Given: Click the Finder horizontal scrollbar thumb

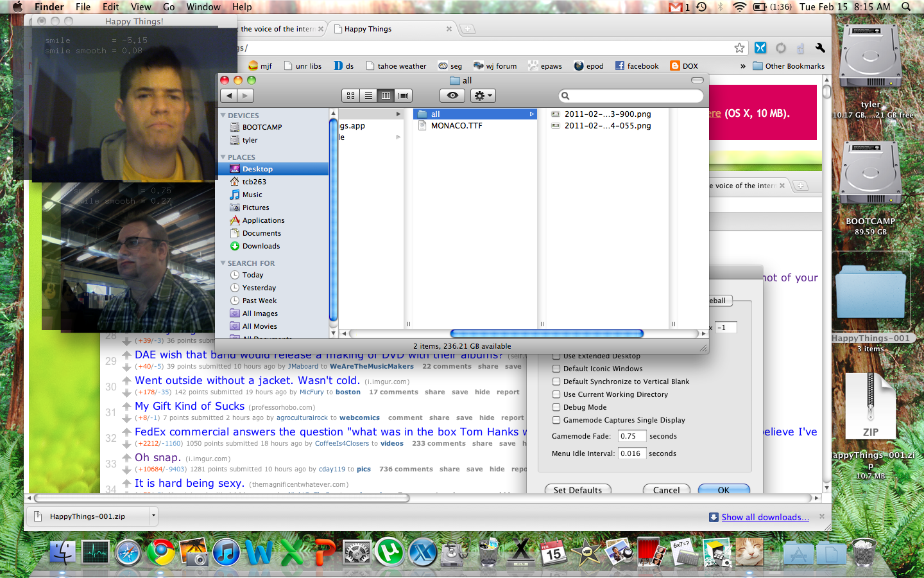Looking at the screenshot, I should coord(547,333).
